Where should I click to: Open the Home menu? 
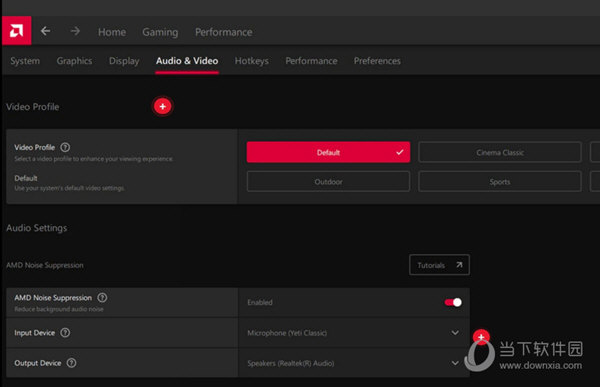112,32
